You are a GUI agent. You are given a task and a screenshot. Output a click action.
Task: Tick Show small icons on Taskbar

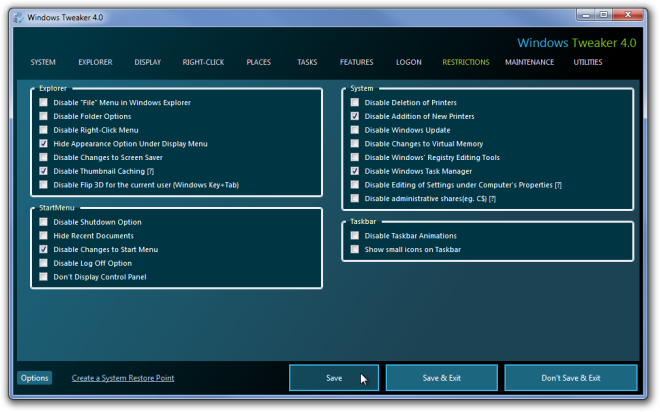pyautogui.click(x=355, y=249)
